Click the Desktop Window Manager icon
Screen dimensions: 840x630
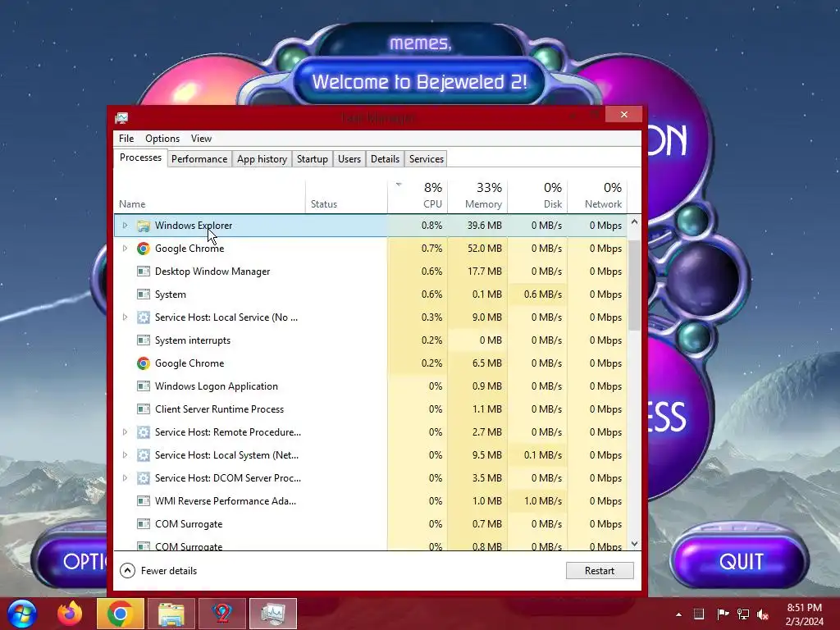pos(143,272)
